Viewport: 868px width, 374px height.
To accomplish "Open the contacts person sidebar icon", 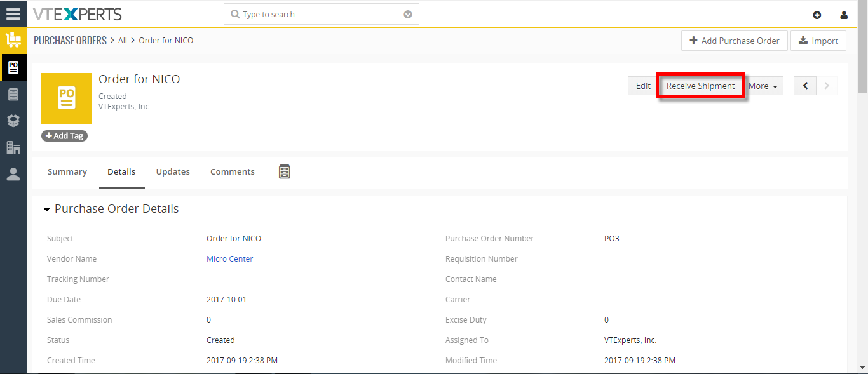I will (x=13, y=174).
